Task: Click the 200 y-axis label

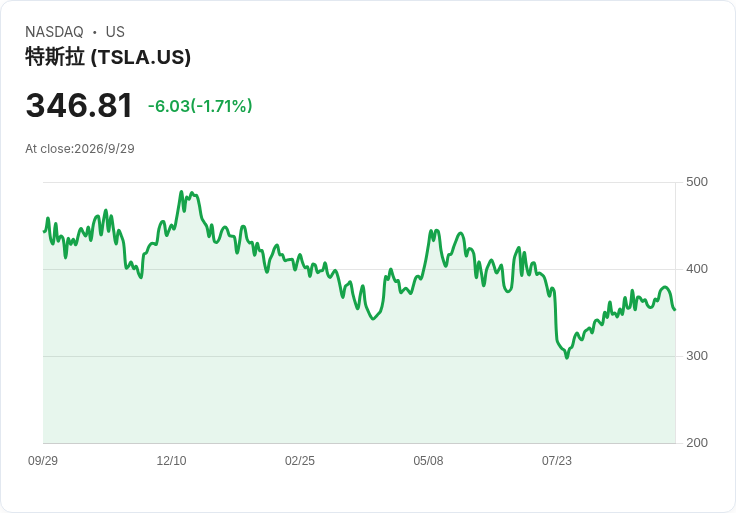Action: pos(697,443)
